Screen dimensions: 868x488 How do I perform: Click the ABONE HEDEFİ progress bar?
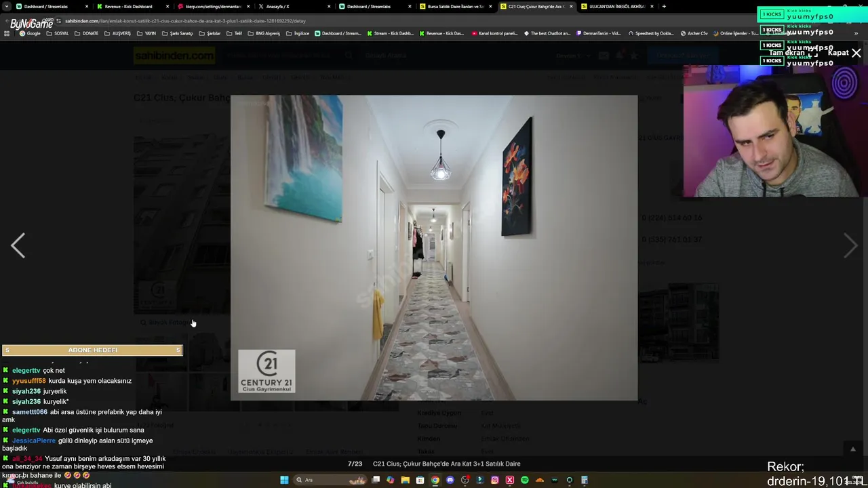click(x=92, y=350)
